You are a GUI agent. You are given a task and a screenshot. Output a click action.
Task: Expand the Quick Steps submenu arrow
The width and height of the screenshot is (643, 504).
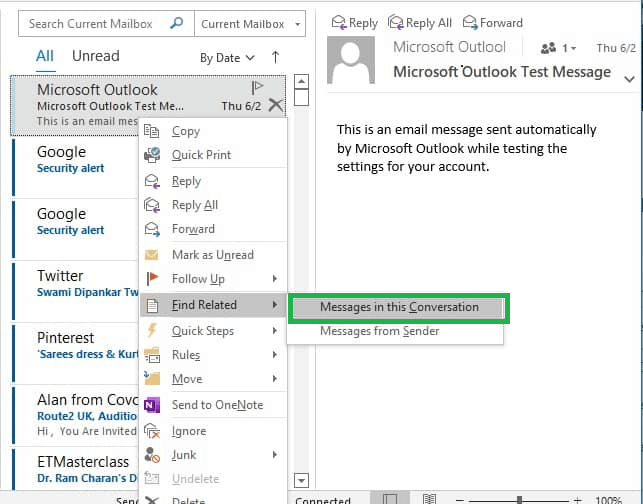click(x=275, y=331)
